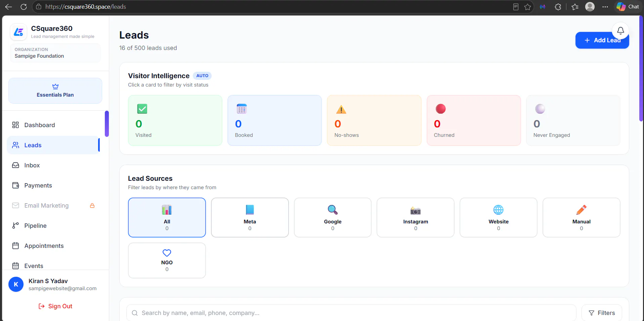Click the browser refresh icon

point(24,7)
